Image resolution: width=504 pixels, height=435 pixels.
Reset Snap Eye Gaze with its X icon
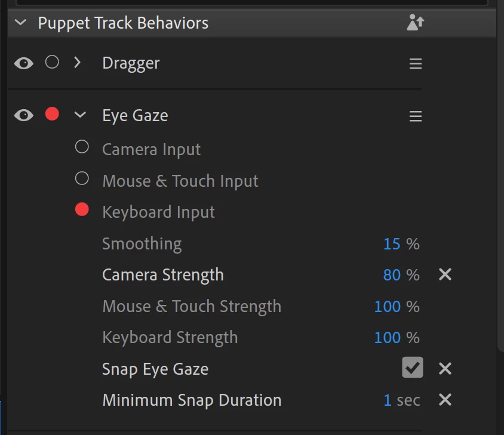tap(445, 369)
